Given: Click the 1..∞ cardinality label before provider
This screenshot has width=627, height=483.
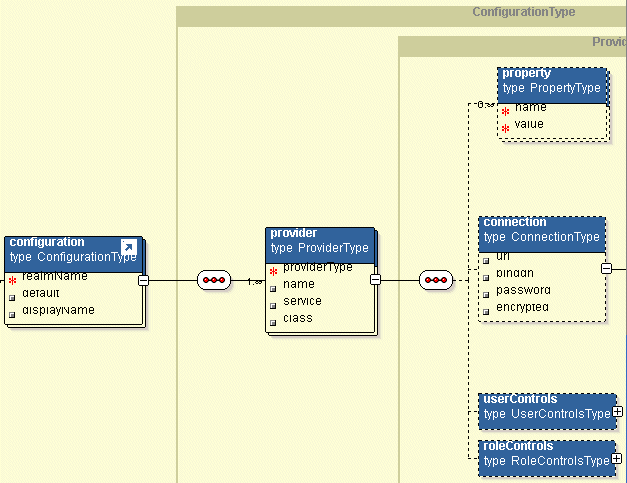Looking at the screenshot, I should click(x=255, y=282).
